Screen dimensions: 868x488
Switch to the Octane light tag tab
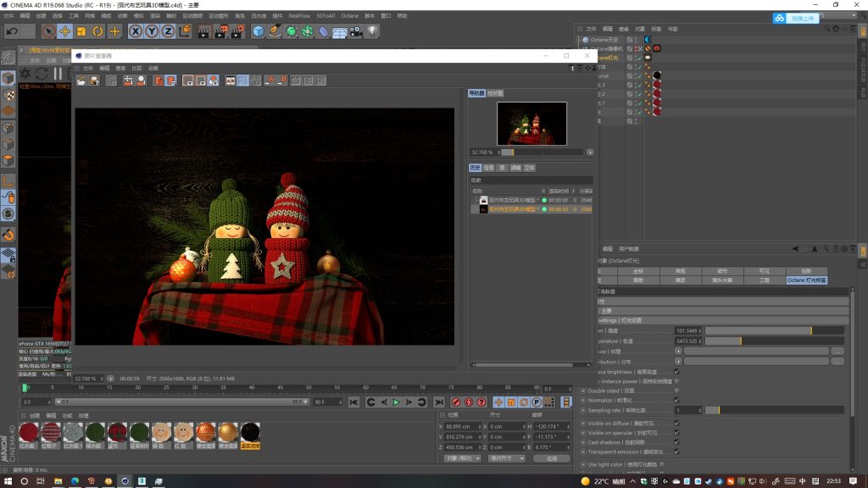point(806,280)
